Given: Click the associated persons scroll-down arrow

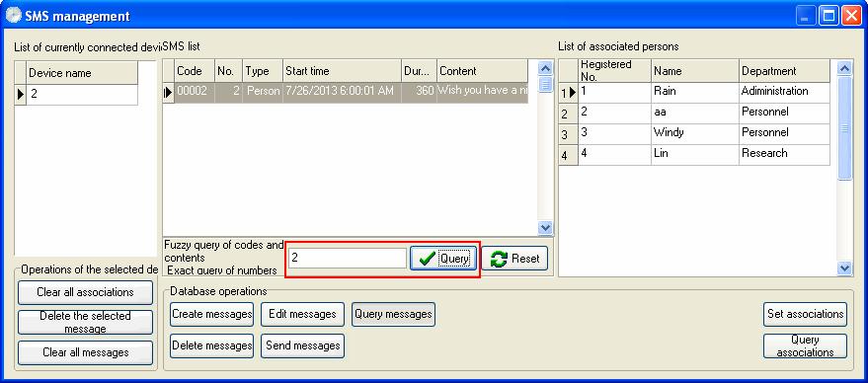Looking at the screenshot, I should point(844,268).
